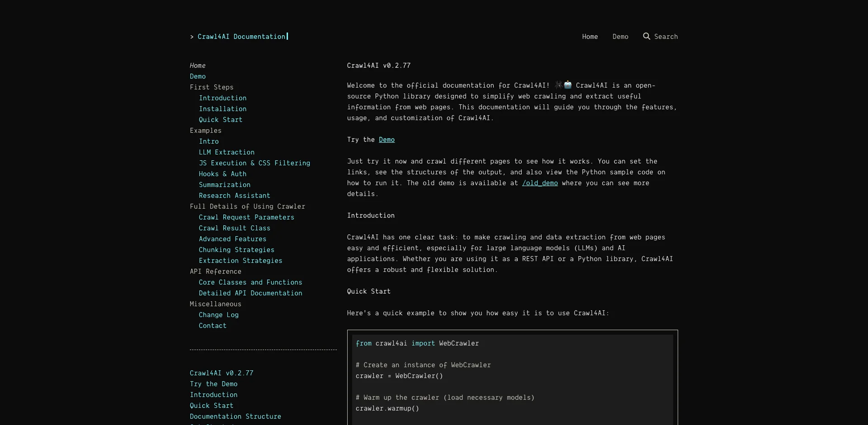The height and width of the screenshot is (425, 868).
Task: Open Core Classes and Functions
Action: (250, 282)
